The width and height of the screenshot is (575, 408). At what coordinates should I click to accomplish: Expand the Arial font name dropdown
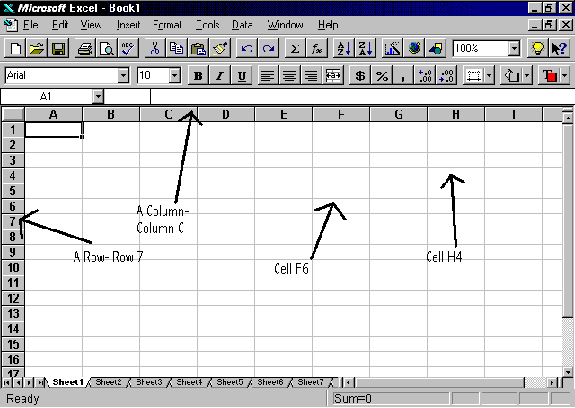(123, 76)
